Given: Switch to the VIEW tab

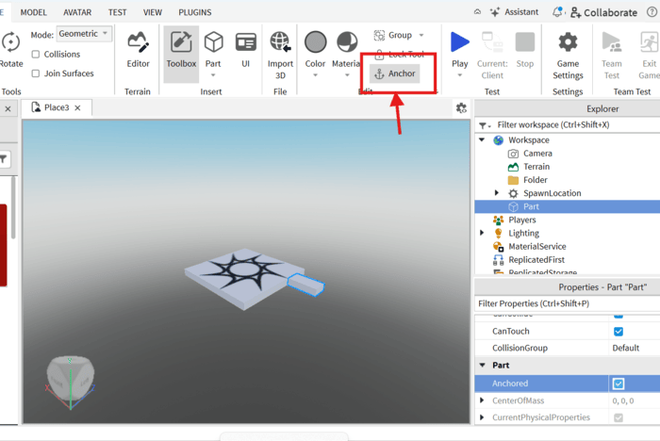Looking at the screenshot, I should pos(152,12).
